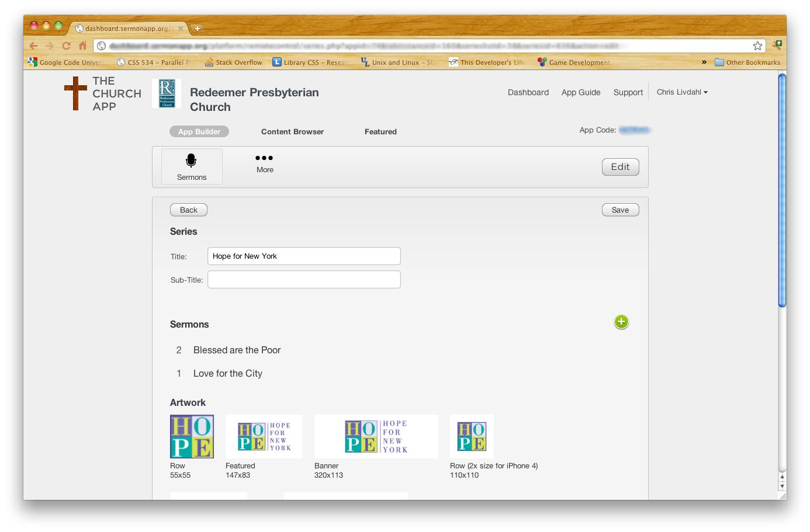The width and height of the screenshot is (810, 532).
Task: Select the Sermons microphone icon
Action: click(x=191, y=161)
